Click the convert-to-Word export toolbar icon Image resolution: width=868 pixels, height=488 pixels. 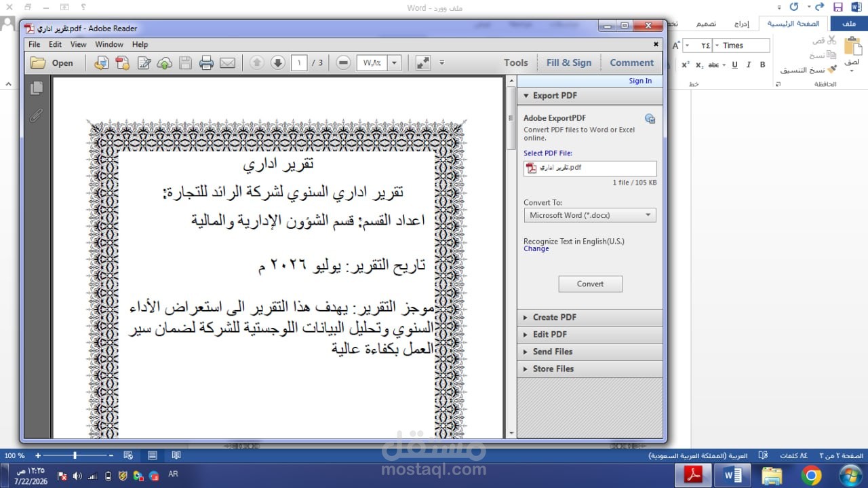click(101, 63)
